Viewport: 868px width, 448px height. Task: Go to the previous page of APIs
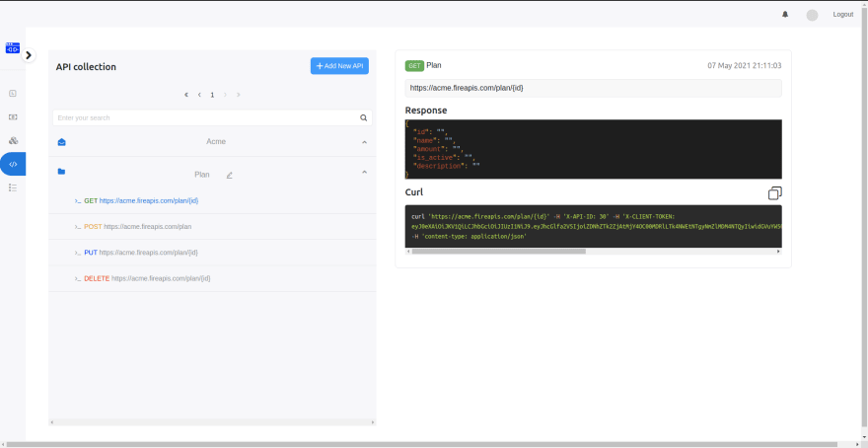(199, 95)
